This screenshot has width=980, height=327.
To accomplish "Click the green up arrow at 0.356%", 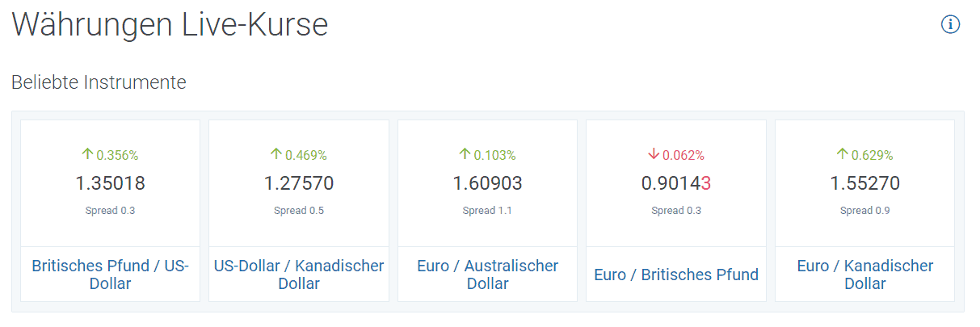I will (x=87, y=154).
